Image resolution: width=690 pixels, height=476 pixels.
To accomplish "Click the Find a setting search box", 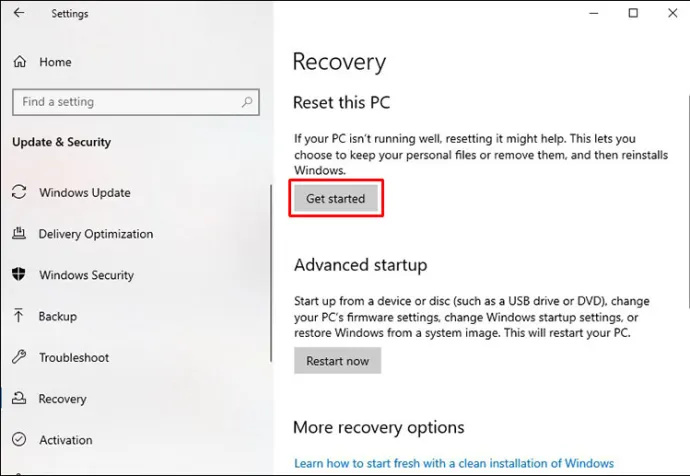I will click(x=136, y=102).
